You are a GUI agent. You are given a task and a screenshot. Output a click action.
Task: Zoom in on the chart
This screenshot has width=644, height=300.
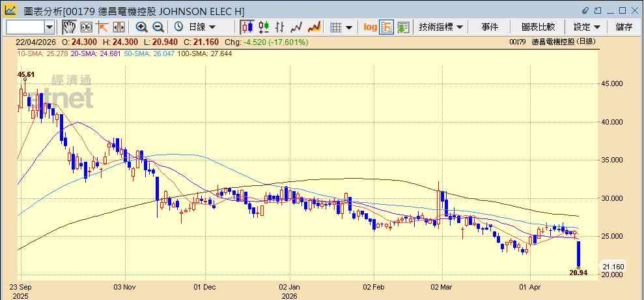pos(142,27)
